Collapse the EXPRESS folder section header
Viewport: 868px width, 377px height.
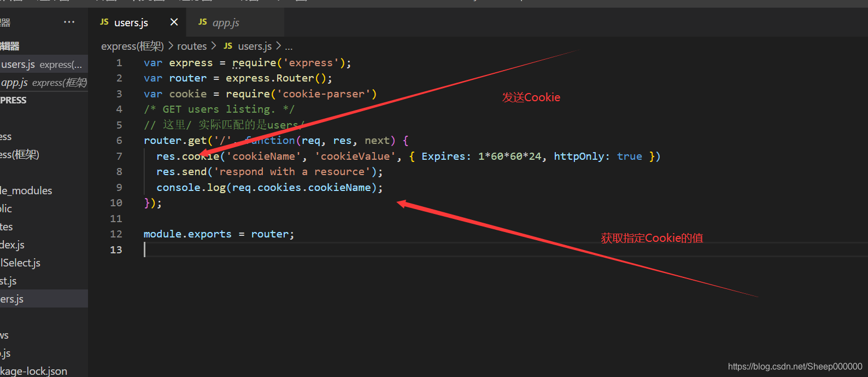(44, 100)
